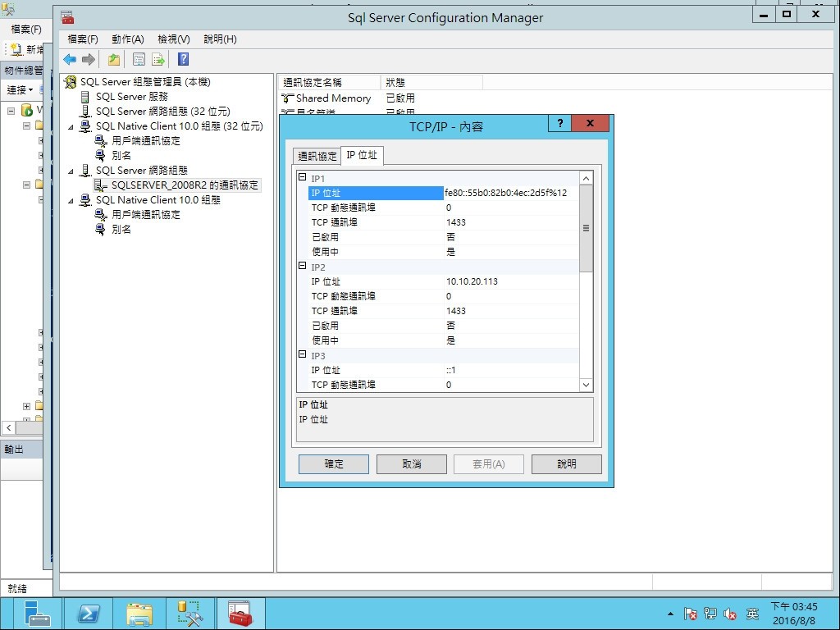The image size is (840, 630).
Task: Switch to the 通訊協定 tab
Action: click(x=317, y=156)
